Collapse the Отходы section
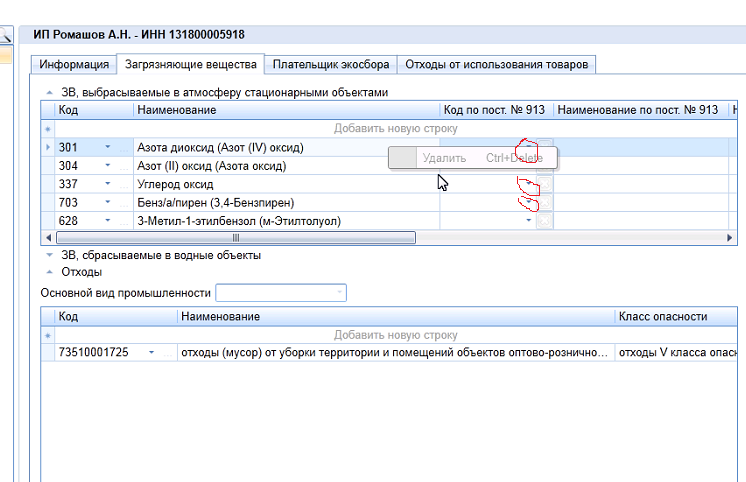 (48, 271)
